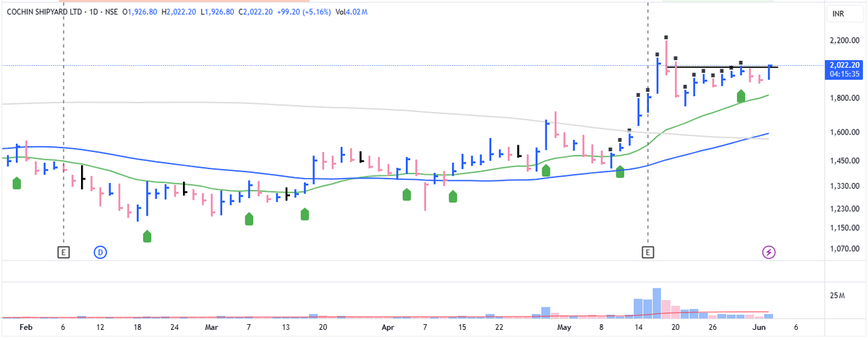Screen dimensions: 868x340
Task: Click the Mar label on time axis
Action: 211,328
